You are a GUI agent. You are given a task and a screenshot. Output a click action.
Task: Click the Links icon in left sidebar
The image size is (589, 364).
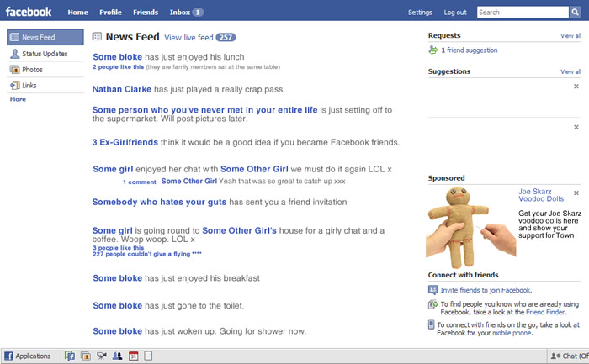[14, 85]
